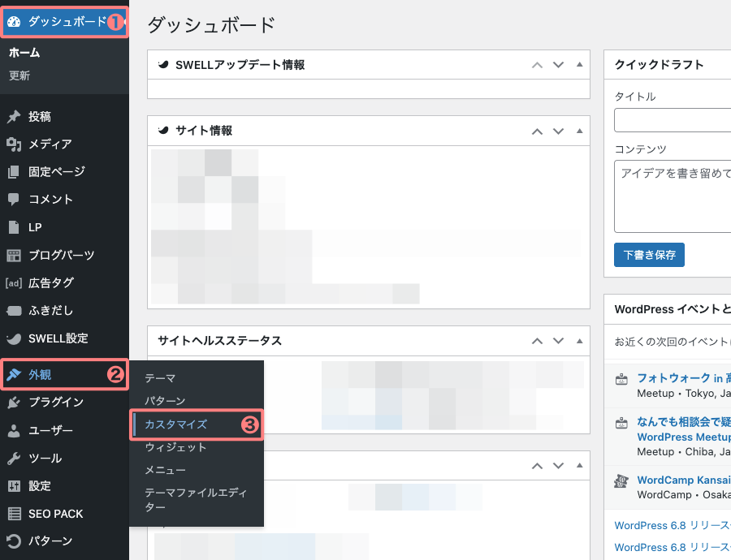Move SWELLアップデート情報 panel up

coord(537,65)
